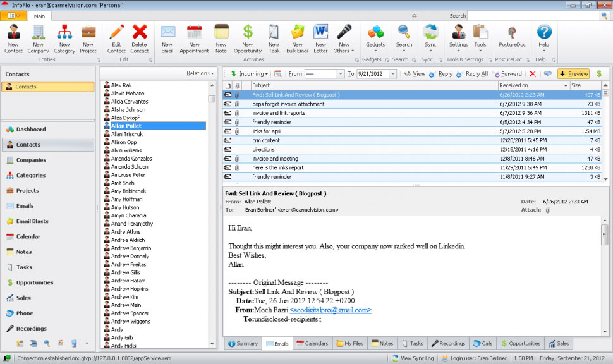Forward the selected email
Image resolution: width=613 pixels, height=364 pixels.
(507, 73)
